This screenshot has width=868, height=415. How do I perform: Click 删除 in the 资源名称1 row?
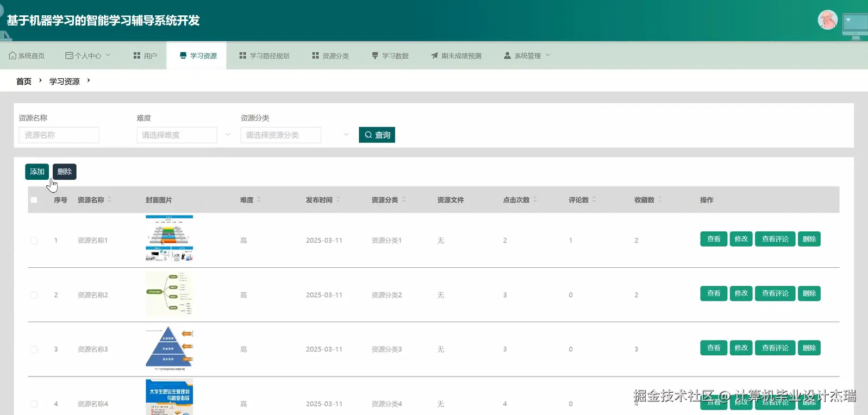pos(809,239)
